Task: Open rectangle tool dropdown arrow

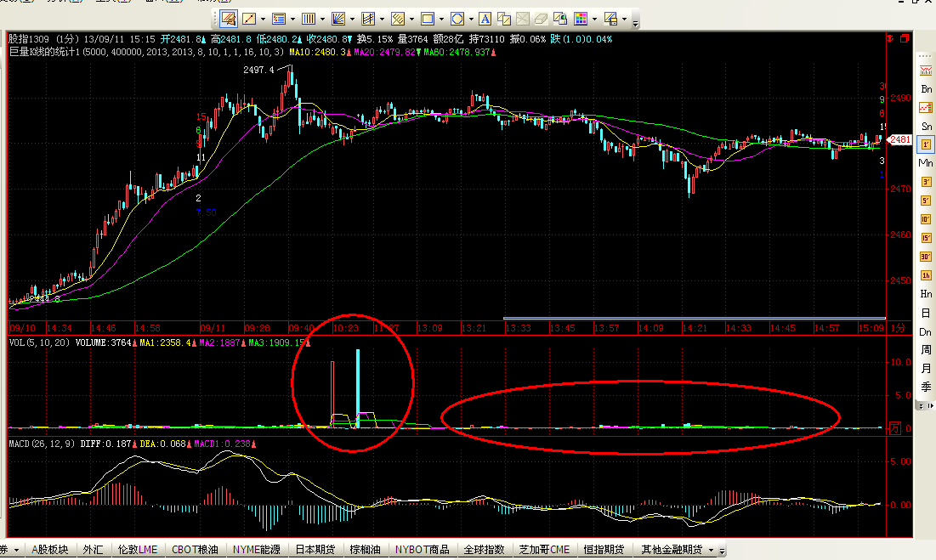Action: [x=442, y=19]
